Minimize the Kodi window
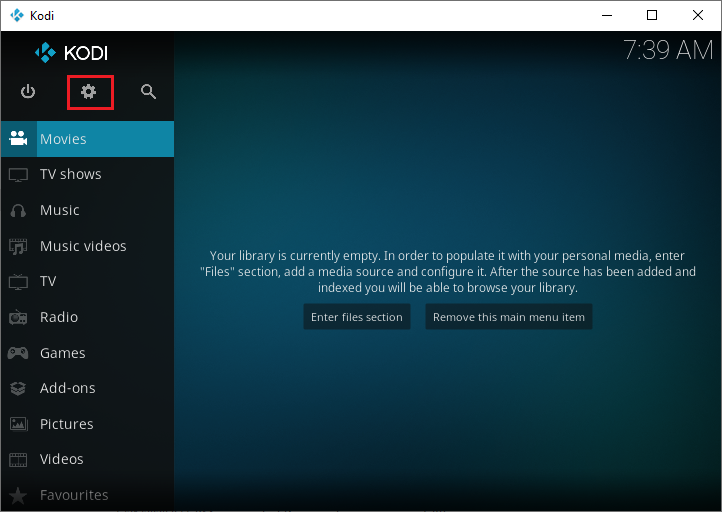 pyautogui.click(x=607, y=16)
